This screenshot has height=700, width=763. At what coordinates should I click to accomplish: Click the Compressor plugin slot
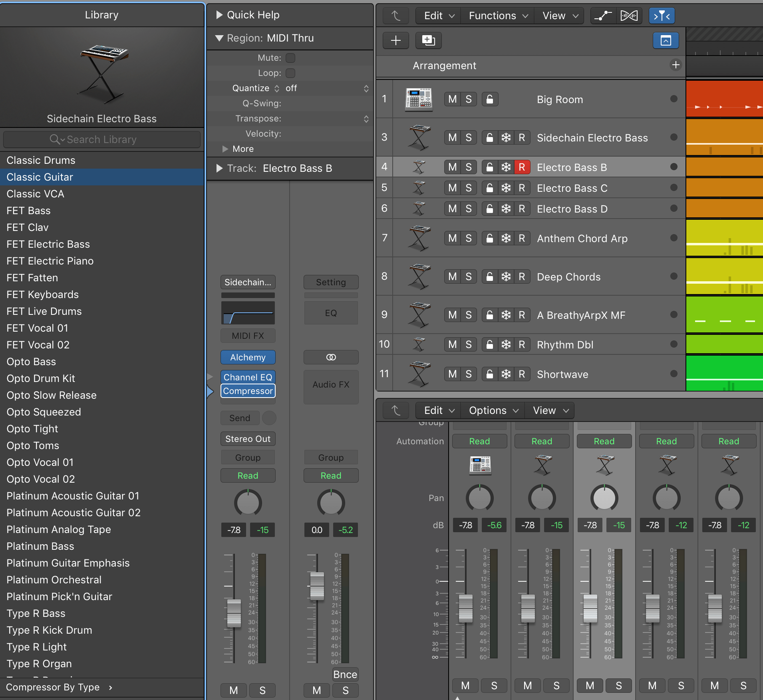click(x=248, y=391)
